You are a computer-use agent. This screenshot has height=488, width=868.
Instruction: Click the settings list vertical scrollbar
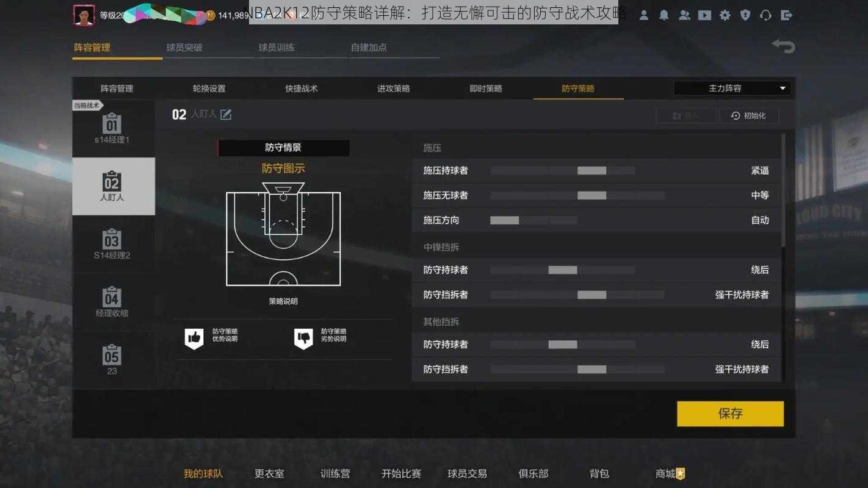coord(784,189)
